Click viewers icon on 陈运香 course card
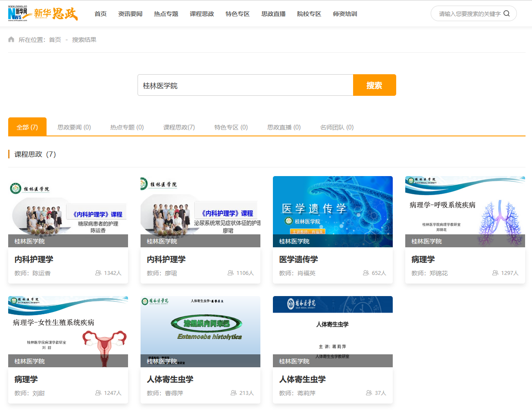This screenshot has height=410, width=532. pos(98,273)
